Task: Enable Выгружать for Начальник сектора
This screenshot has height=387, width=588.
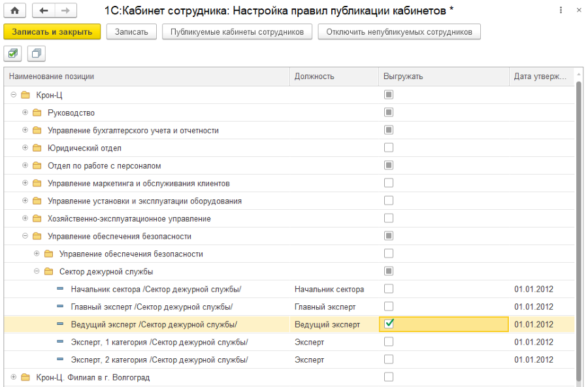Action: (x=389, y=288)
